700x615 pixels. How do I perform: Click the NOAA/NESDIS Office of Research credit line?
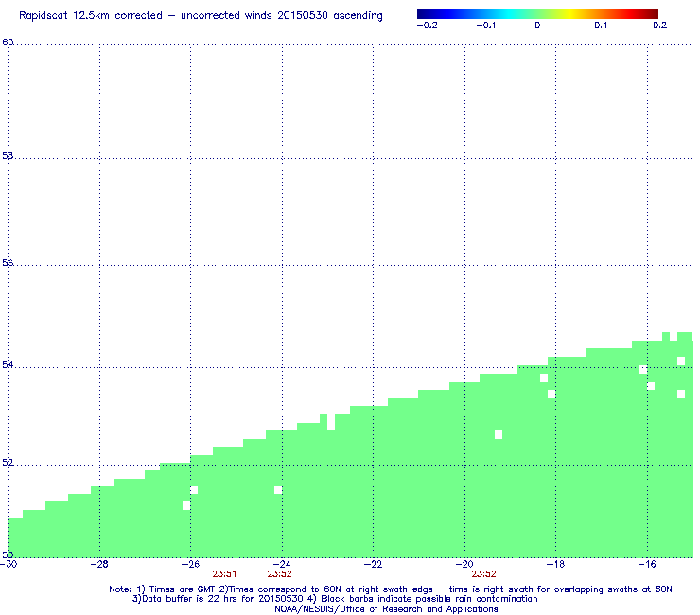point(386,609)
